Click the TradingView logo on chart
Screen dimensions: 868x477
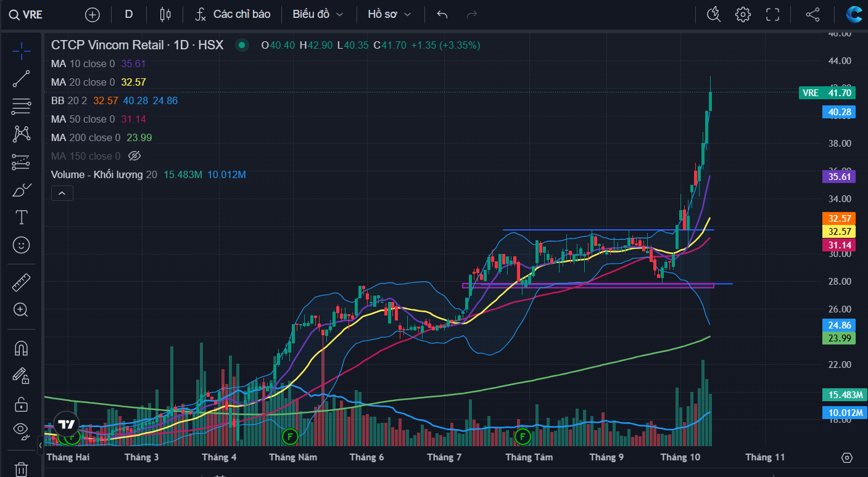67,423
